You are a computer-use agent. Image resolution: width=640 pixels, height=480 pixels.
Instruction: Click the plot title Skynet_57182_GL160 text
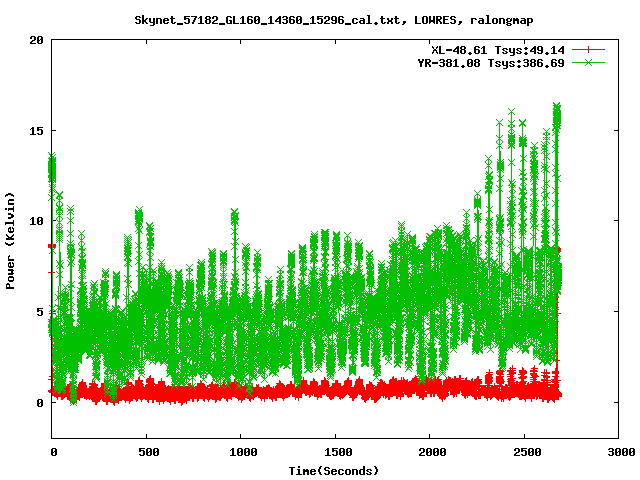[334, 20]
